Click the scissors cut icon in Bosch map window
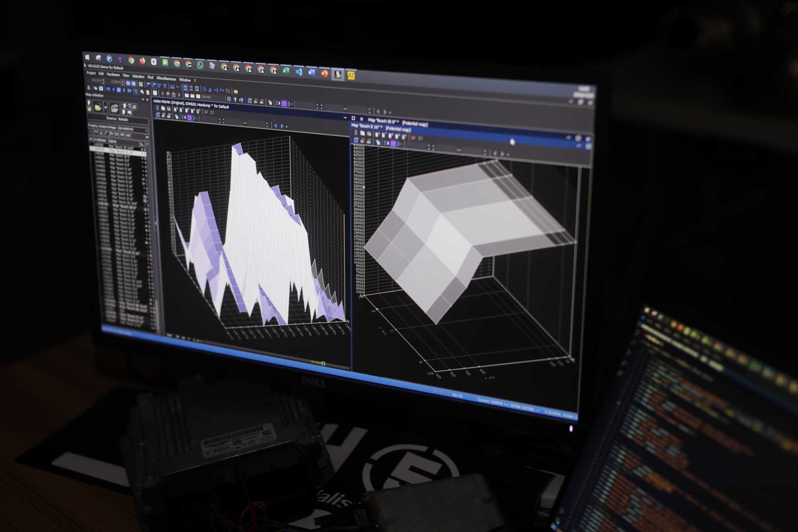The image size is (798, 532). coord(356,133)
